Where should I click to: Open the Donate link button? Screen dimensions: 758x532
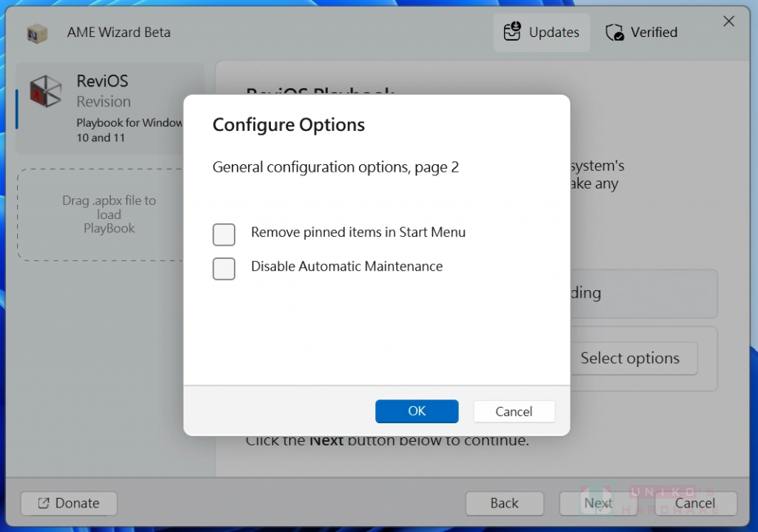pyautogui.click(x=69, y=503)
